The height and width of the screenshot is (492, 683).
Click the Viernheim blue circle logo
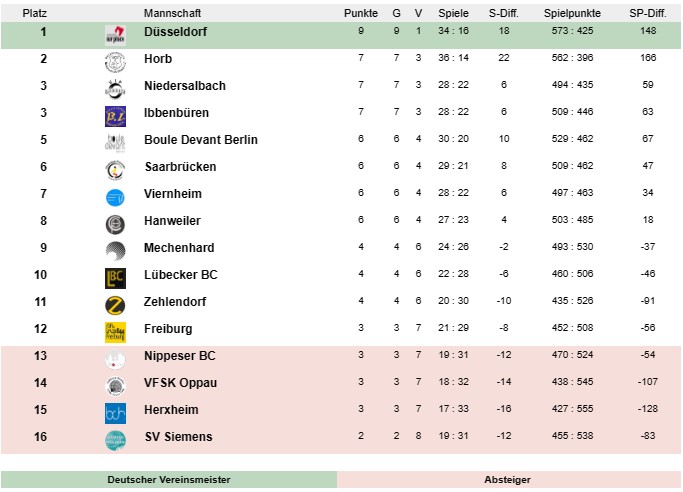pyautogui.click(x=115, y=197)
